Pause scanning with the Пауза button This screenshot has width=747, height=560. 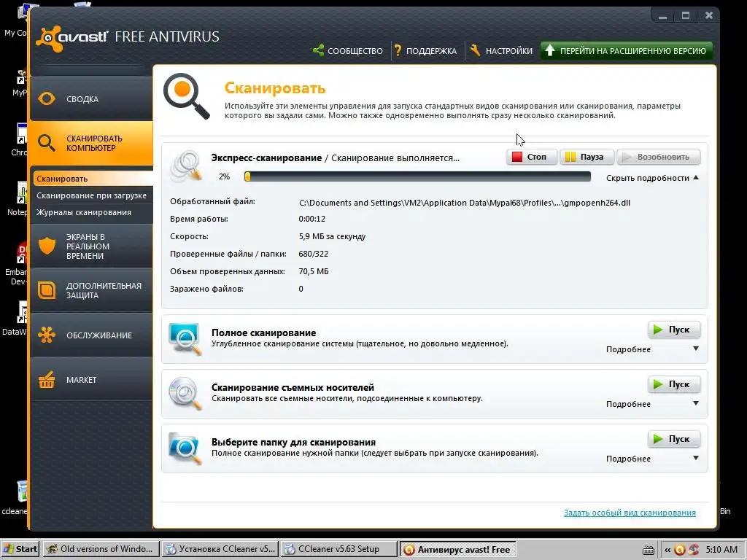tap(587, 157)
